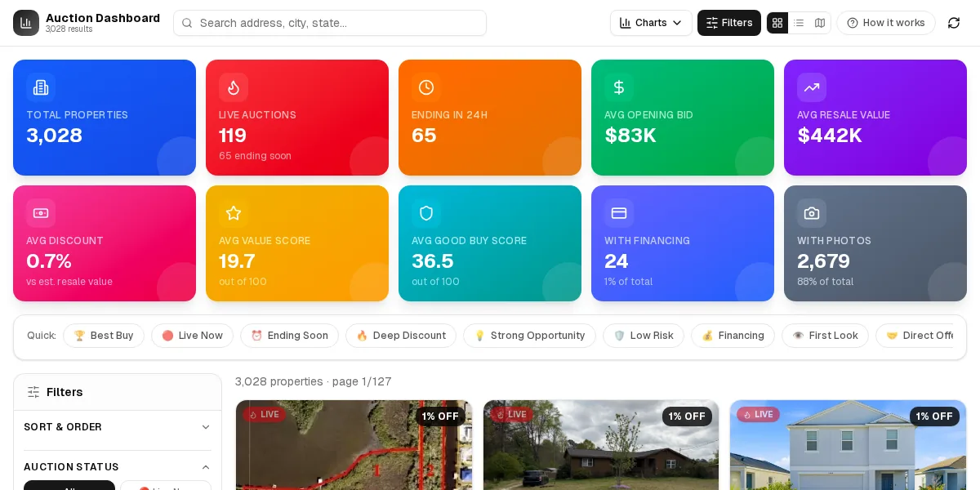This screenshot has width=980, height=490.
Task: Switch to list view layout
Action: pyautogui.click(x=799, y=23)
